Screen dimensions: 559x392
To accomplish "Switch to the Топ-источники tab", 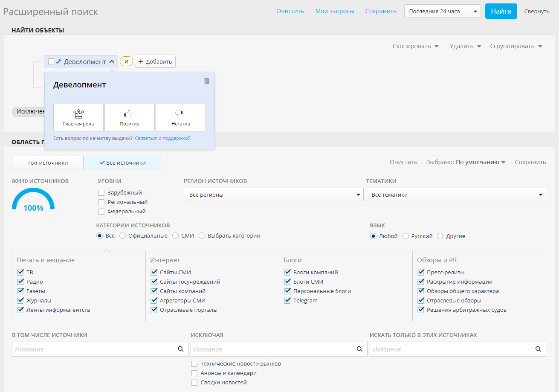I will coord(48,163).
